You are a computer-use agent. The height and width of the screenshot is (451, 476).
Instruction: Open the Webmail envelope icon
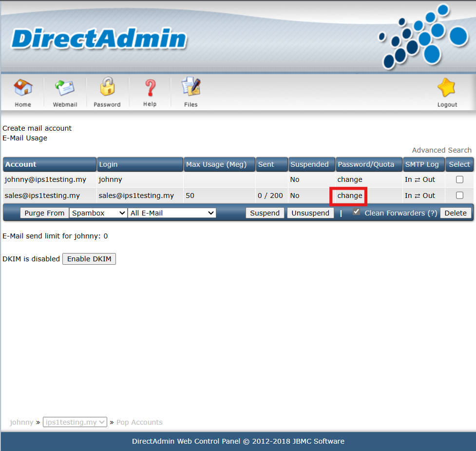point(65,88)
